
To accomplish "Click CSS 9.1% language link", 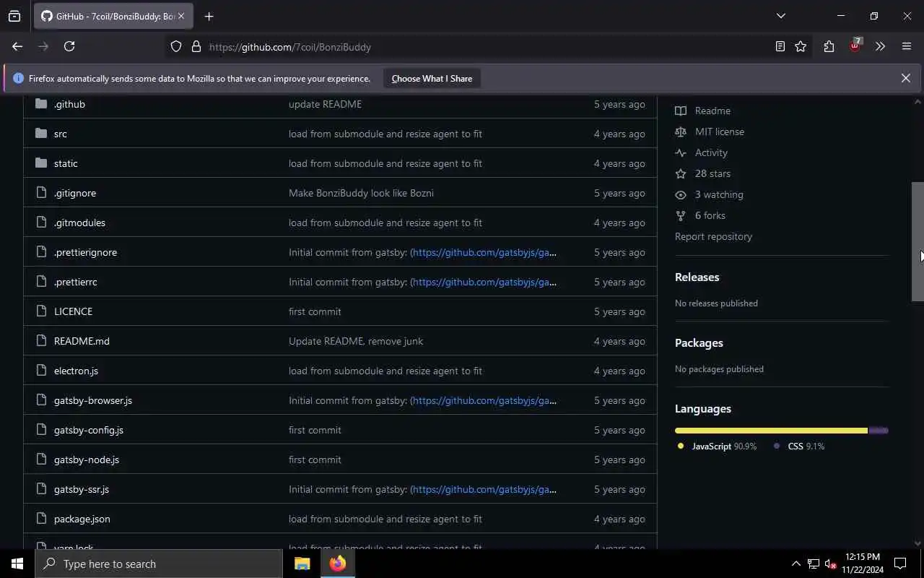I will click(x=798, y=447).
